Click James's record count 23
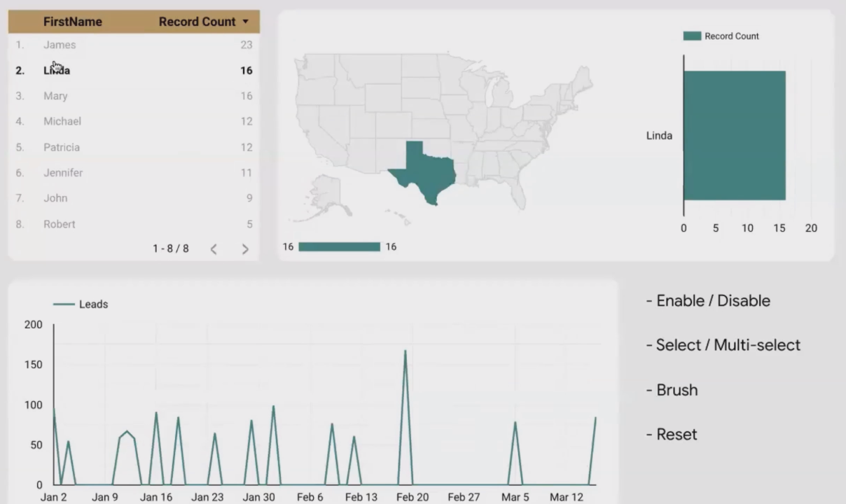 [247, 45]
